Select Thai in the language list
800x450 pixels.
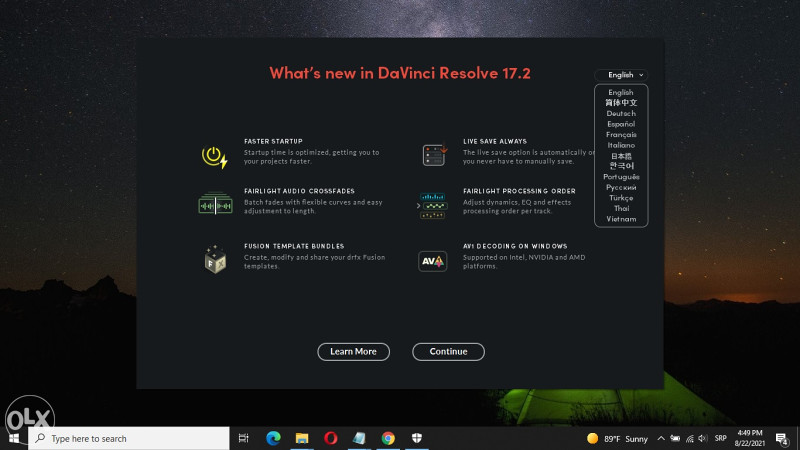pyautogui.click(x=621, y=208)
